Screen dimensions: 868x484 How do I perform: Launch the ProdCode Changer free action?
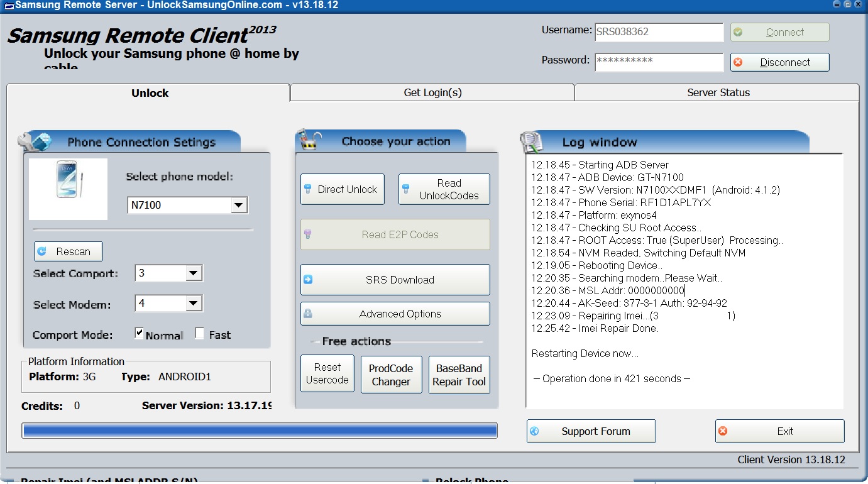(391, 375)
